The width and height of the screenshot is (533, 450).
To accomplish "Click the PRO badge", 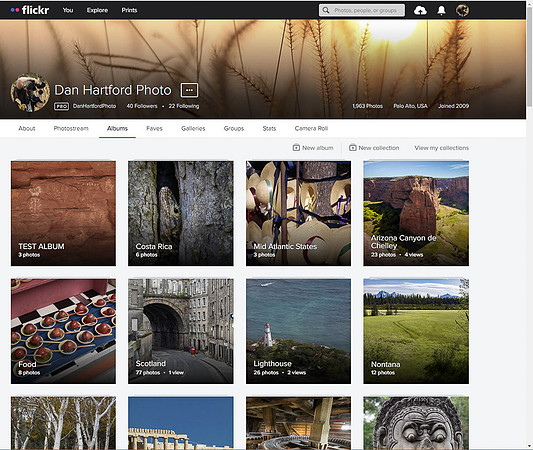I will point(62,106).
